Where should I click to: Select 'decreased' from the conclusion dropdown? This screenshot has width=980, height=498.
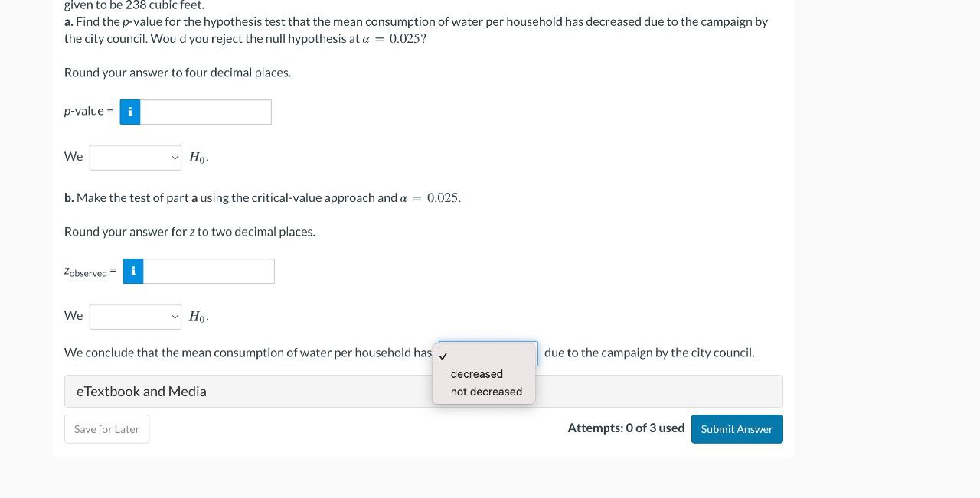(476, 374)
